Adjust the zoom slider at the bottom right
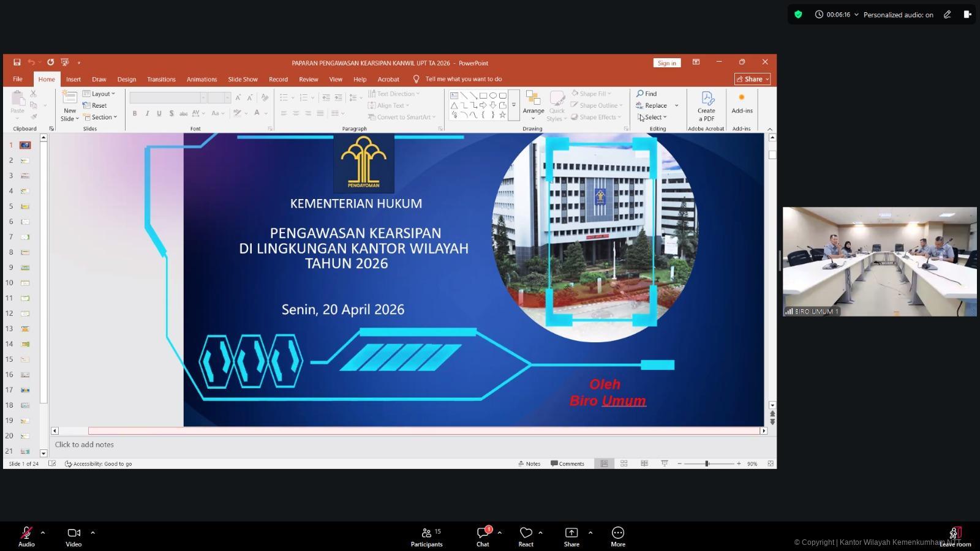Image resolution: width=980 pixels, height=551 pixels. point(707,463)
